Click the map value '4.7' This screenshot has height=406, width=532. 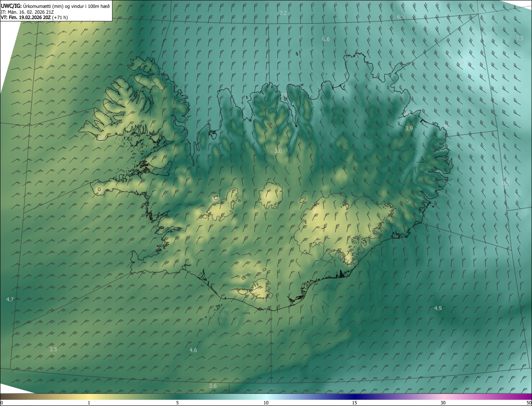[10, 299]
